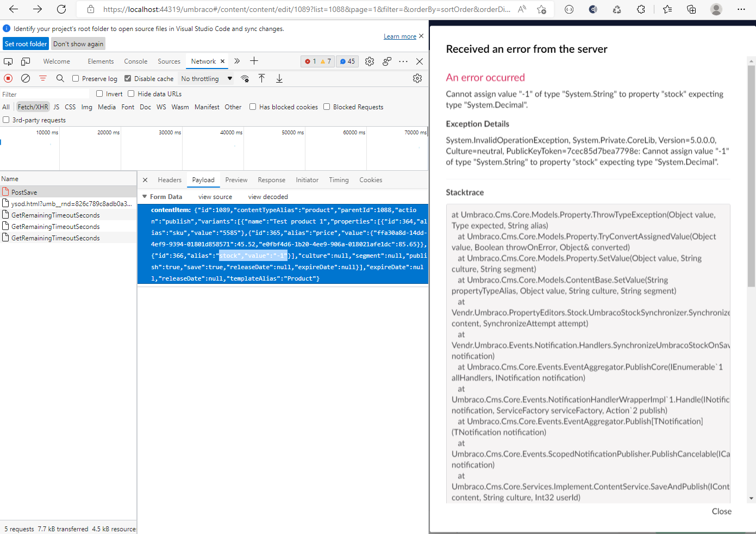Open browser Collections icon
The image size is (756, 534).
point(691,9)
